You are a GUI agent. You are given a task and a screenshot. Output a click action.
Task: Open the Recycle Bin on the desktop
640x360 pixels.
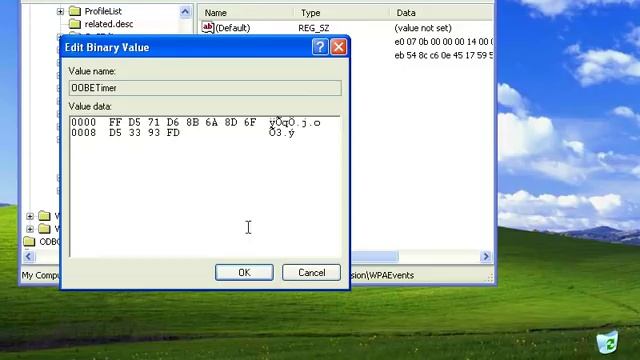[607, 342]
